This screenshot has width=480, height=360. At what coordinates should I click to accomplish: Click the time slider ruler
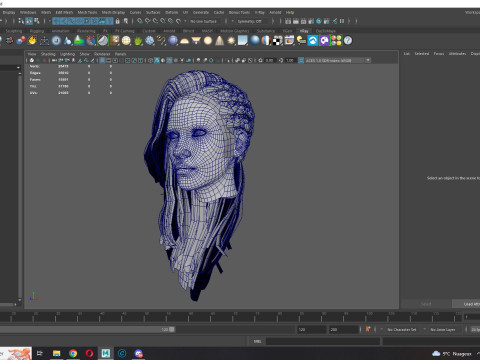click(x=231, y=317)
